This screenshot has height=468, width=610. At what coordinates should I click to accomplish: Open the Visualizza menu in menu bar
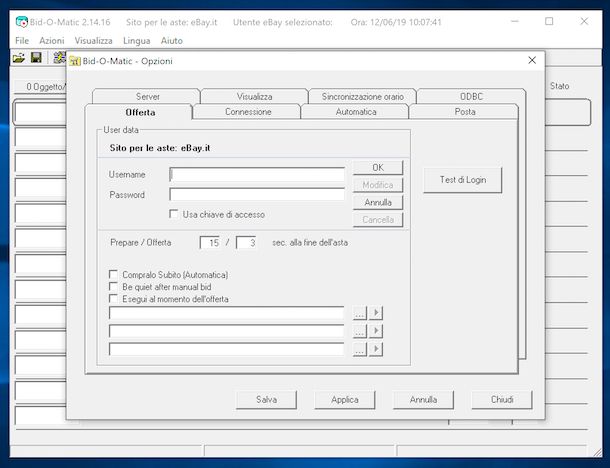pyautogui.click(x=93, y=40)
